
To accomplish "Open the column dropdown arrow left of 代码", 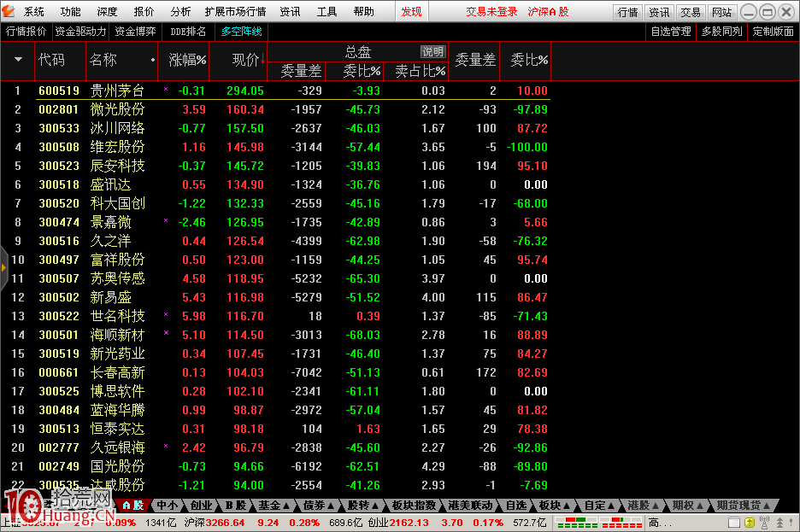I will [18, 60].
